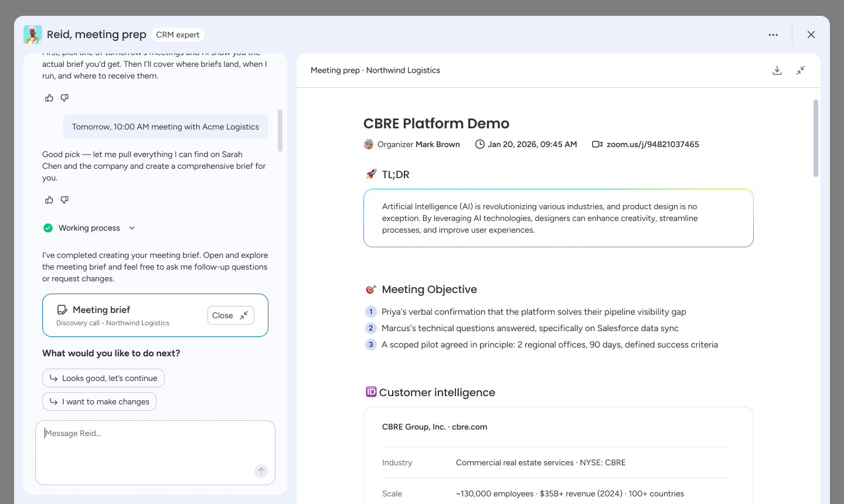Click the document panel vertical scrollbar
Image resolution: width=844 pixels, height=504 pixels.
(x=816, y=138)
